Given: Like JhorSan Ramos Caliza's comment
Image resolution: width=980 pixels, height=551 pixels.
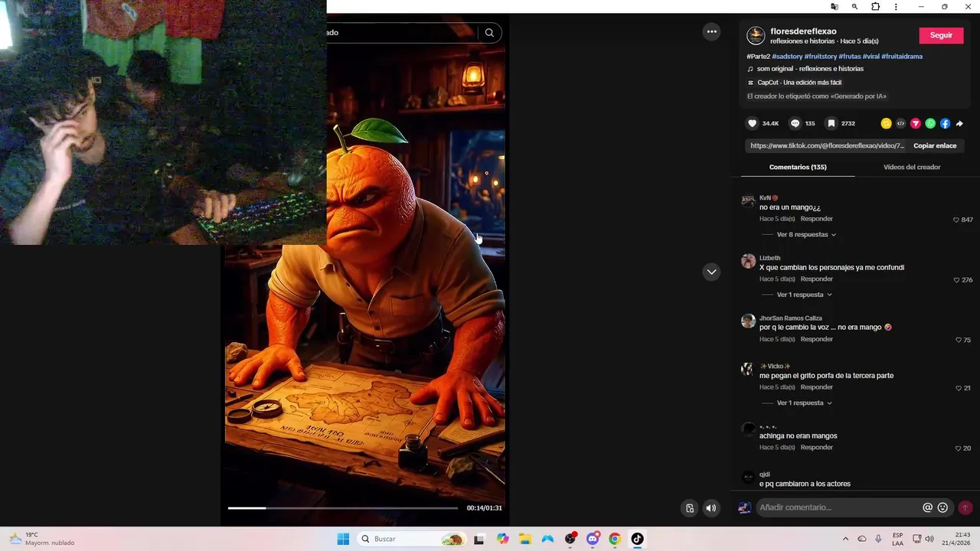Looking at the screenshot, I should click(x=959, y=340).
